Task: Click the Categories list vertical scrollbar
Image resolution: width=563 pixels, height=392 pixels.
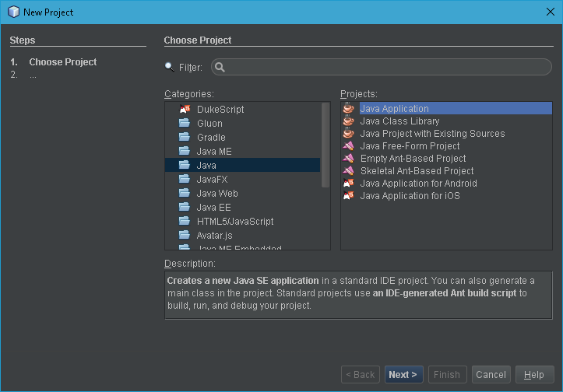Action: tap(325, 145)
